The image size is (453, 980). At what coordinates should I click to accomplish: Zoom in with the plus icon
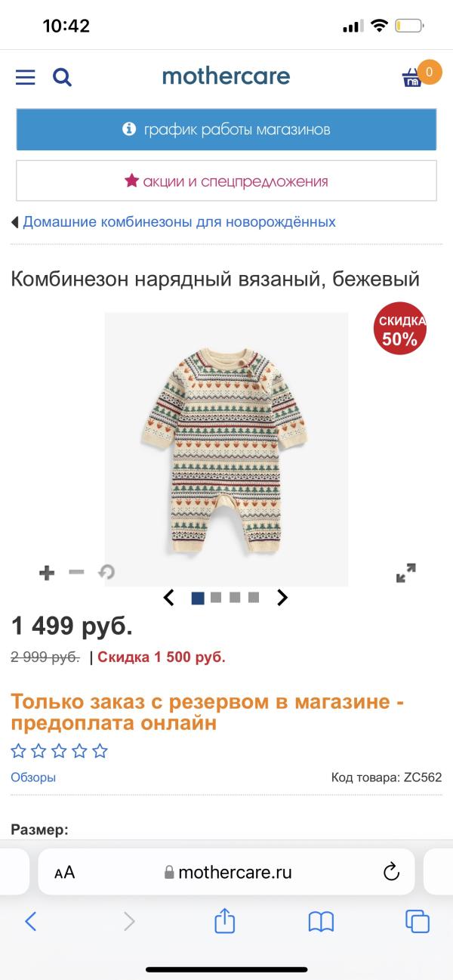tap(47, 573)
